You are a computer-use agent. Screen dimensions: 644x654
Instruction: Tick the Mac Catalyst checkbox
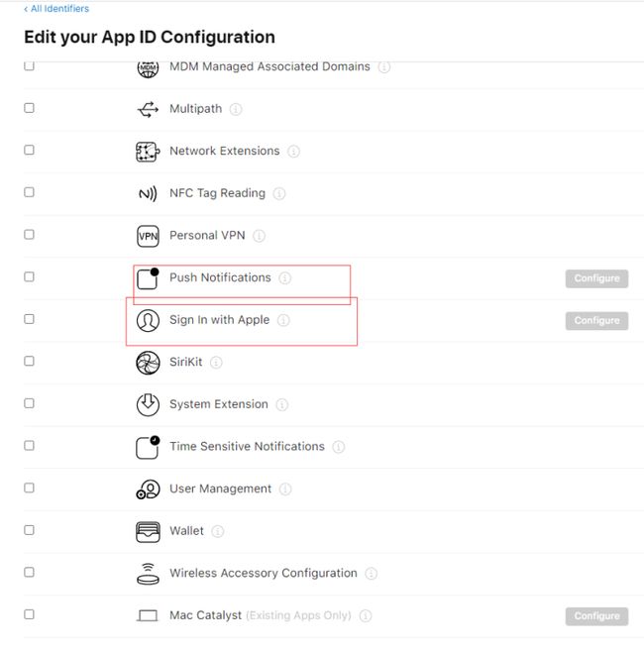[x=29, y=614]
